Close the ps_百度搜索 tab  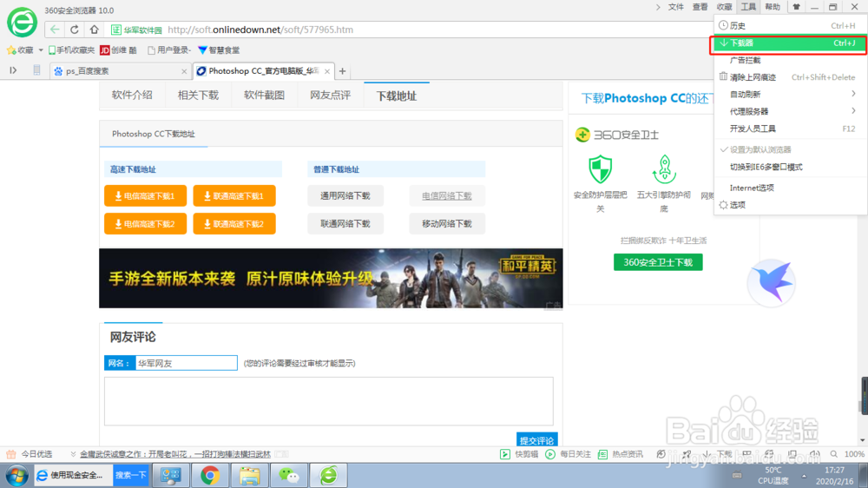184,71
